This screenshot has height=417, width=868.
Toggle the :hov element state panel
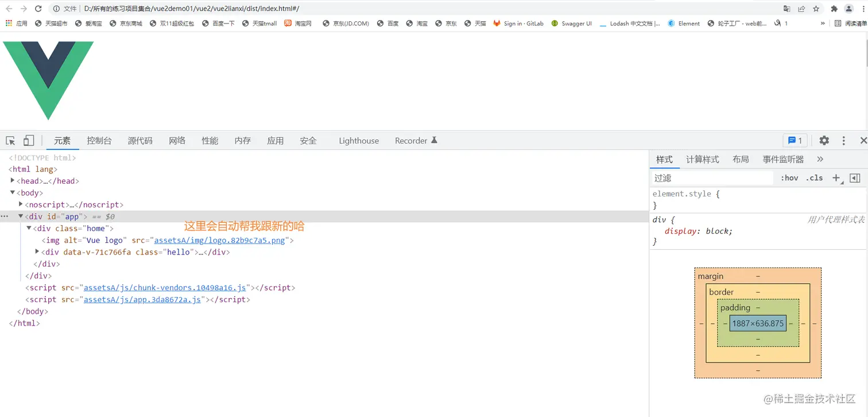tap(789, 178)
